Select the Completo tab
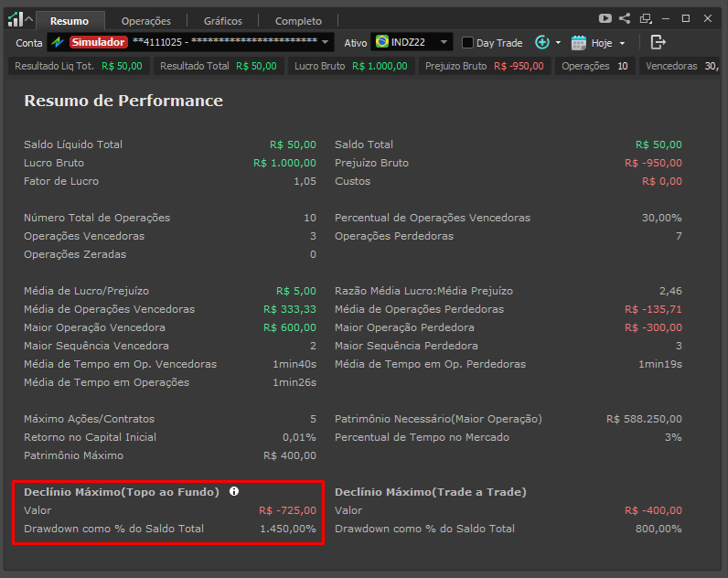This screenshot has height=578, width=728. [x=298, y=20]
